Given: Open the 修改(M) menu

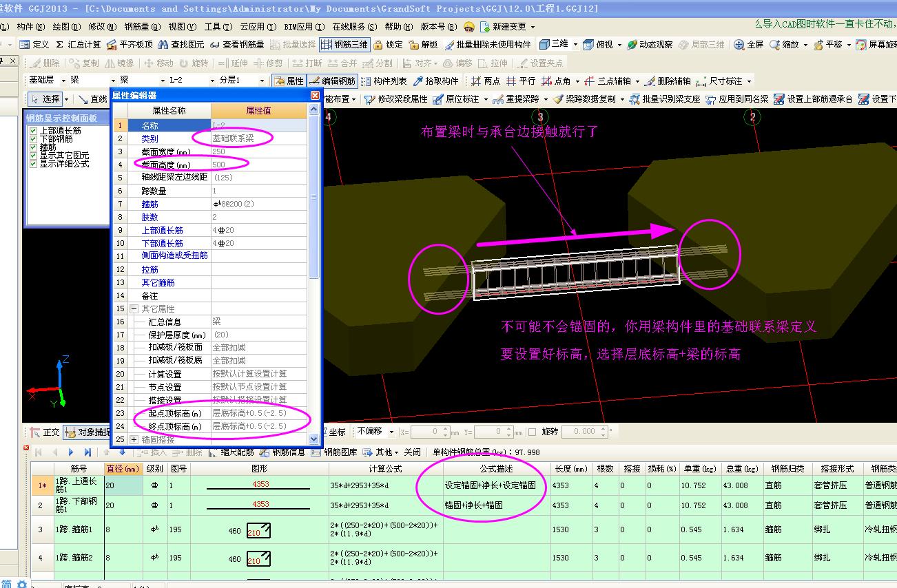Looking at the screenshot, I should click(102, 26).
